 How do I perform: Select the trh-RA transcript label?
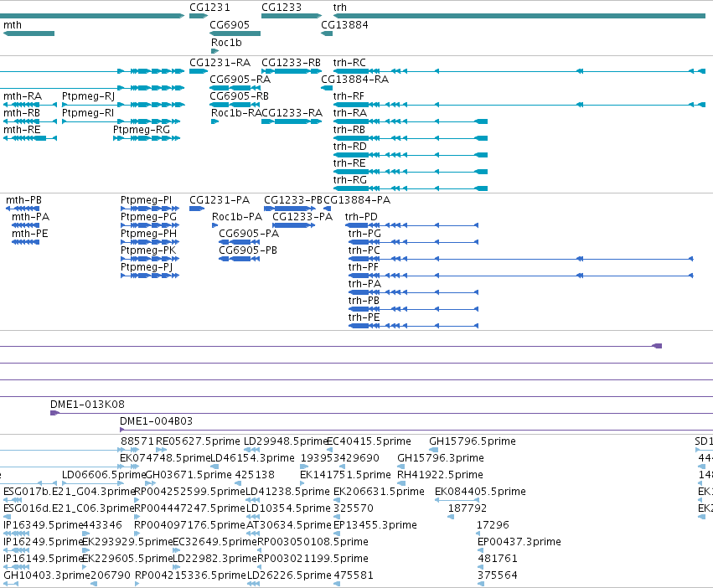click(349, 113)
